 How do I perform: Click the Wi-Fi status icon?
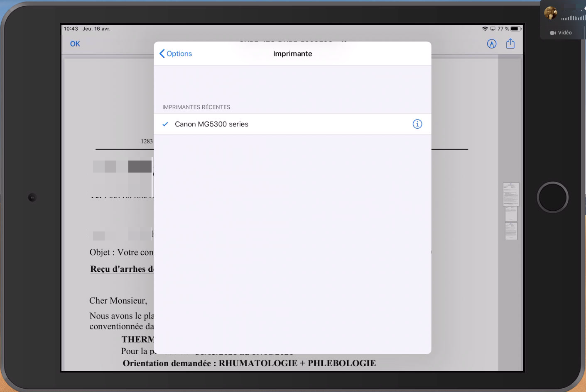[485, 29]
